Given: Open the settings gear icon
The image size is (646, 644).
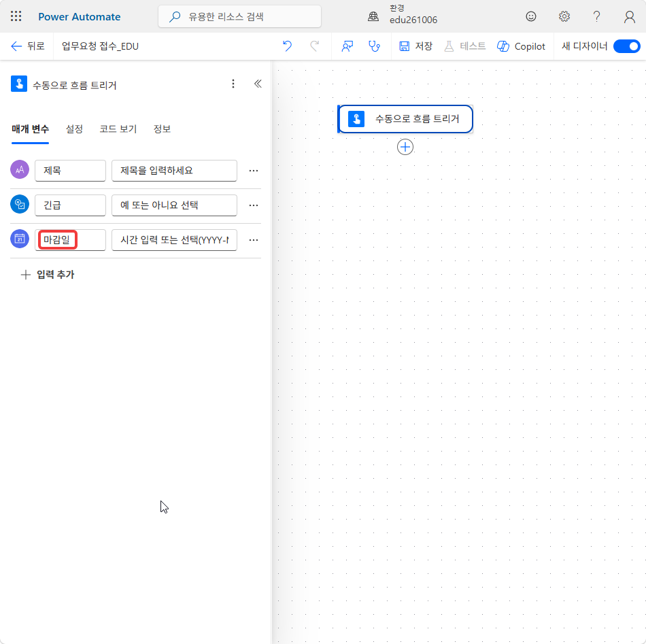Looking at the screenshot, I should 564,16.
